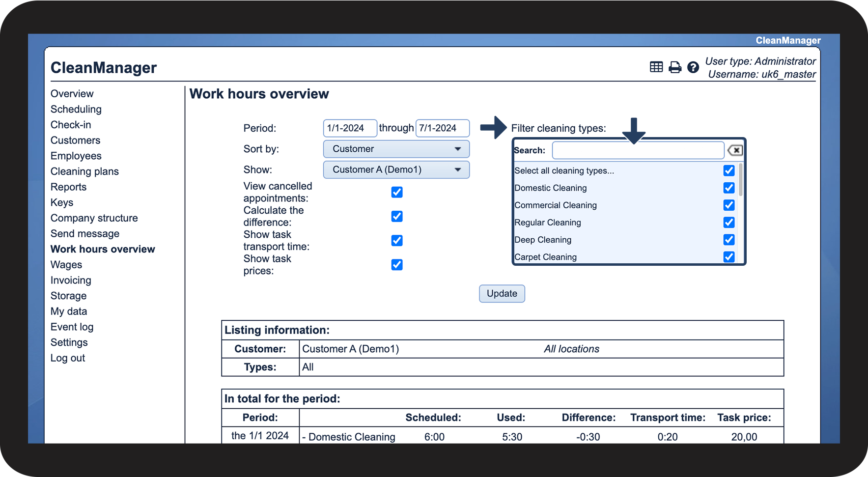This screenshot has width=868, height=477.
Task: Clear the cleaning type search field
Action: [735, 150]
